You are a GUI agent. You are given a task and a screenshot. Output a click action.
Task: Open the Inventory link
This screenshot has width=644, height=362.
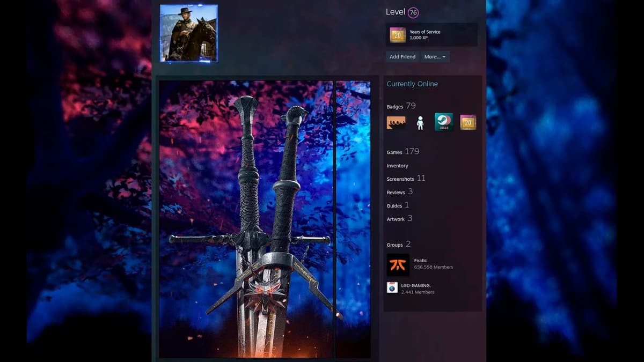point(397,166)
